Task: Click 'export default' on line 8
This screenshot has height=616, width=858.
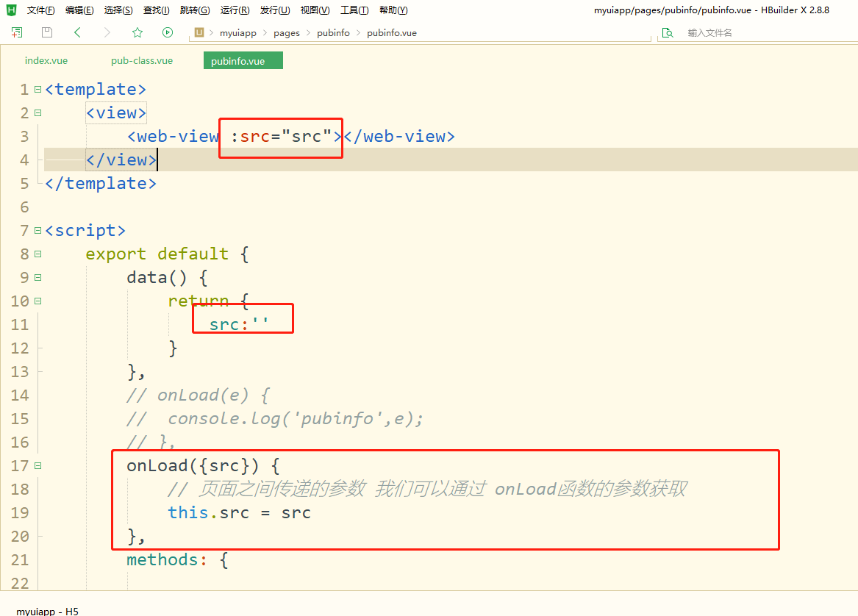Action: click(157, 254)
